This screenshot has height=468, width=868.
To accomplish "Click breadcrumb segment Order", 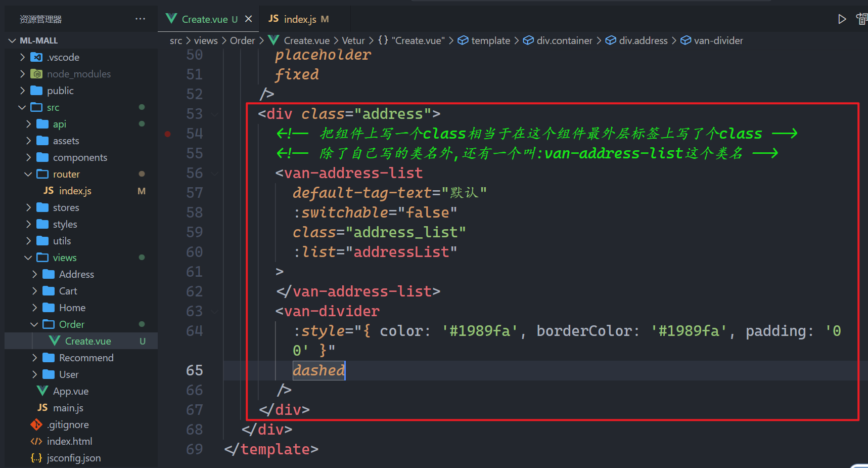I will (243, 40).
